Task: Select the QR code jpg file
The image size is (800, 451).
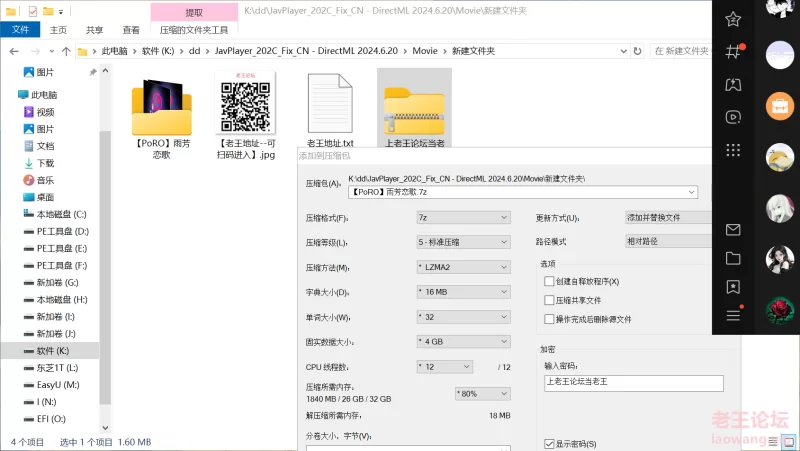Action: (x=246, y=116)
